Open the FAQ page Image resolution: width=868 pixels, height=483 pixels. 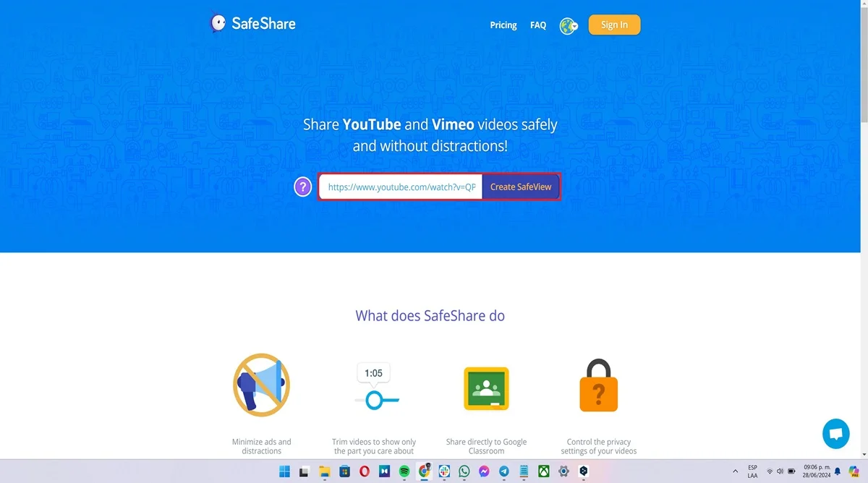pyautogui.click(x=538, y=25)
